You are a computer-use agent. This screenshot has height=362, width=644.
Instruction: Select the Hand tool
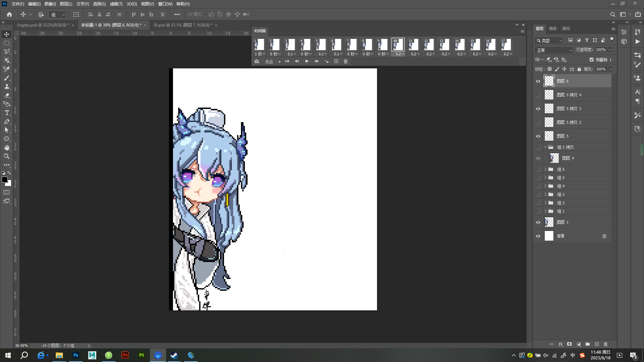click(7, 147)
